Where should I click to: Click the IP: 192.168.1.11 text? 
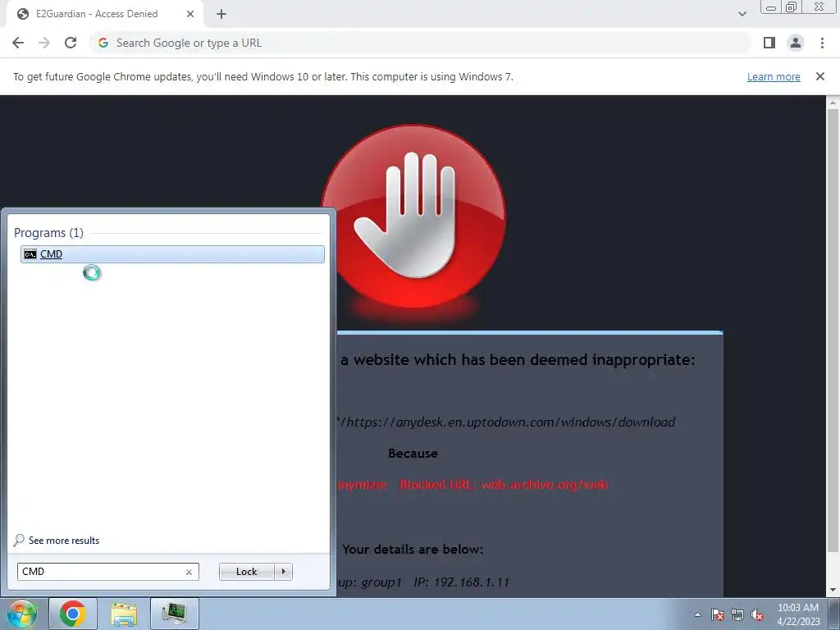pyautogui.click(x=461, y=582)
